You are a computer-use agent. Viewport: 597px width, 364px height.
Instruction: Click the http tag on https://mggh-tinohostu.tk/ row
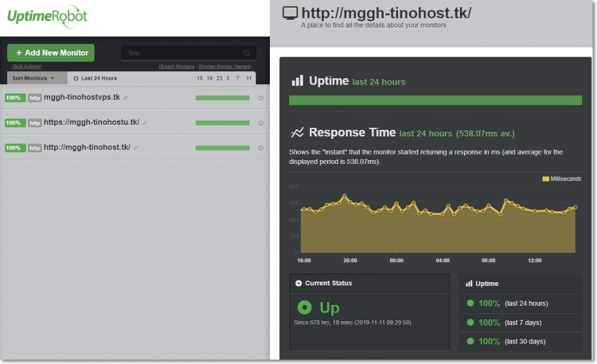35,123
